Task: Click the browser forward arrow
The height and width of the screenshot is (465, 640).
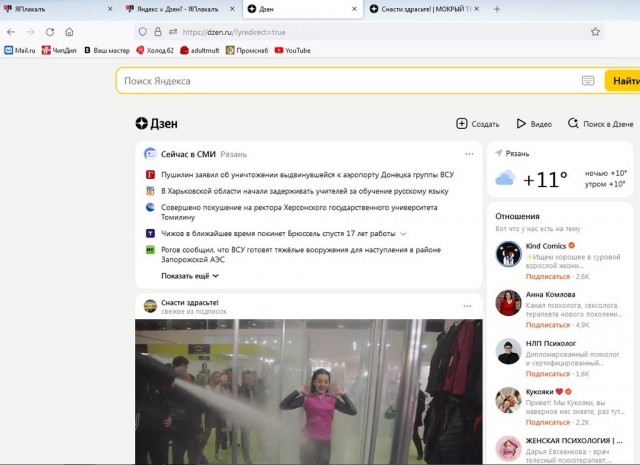Action: [31, 32]
